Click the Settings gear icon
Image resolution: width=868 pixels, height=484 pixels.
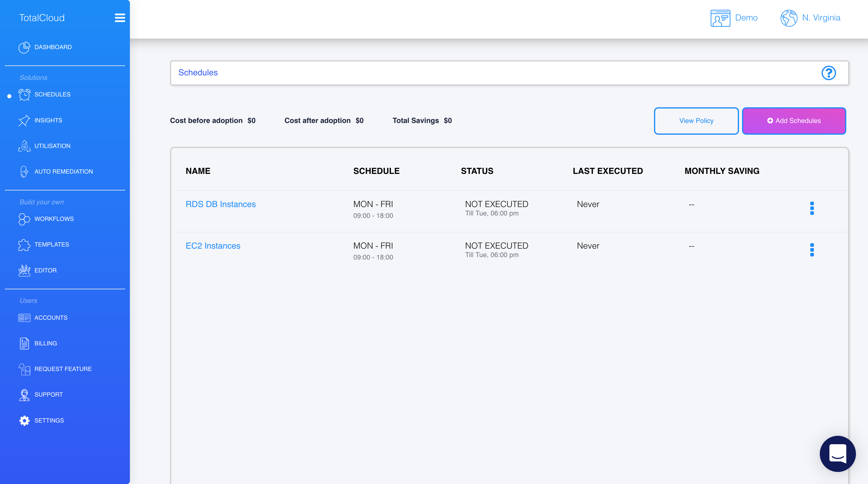point(24,420)
